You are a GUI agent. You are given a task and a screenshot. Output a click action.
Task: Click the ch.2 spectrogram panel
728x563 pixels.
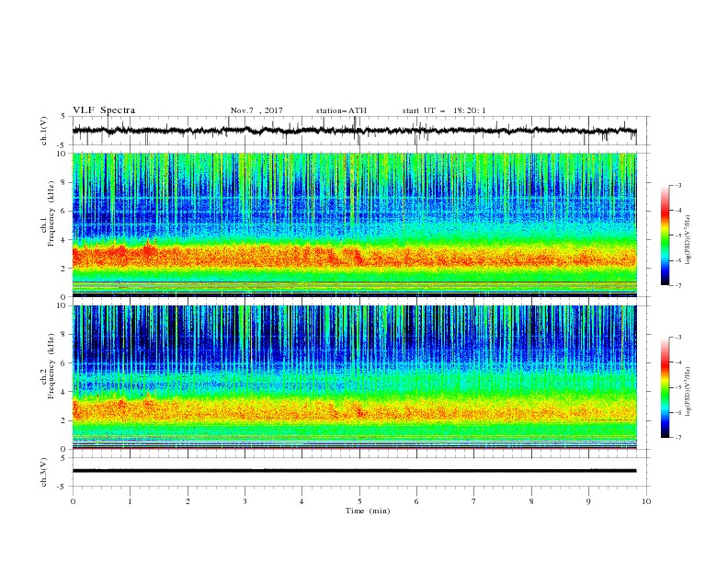tap(354, 377)
